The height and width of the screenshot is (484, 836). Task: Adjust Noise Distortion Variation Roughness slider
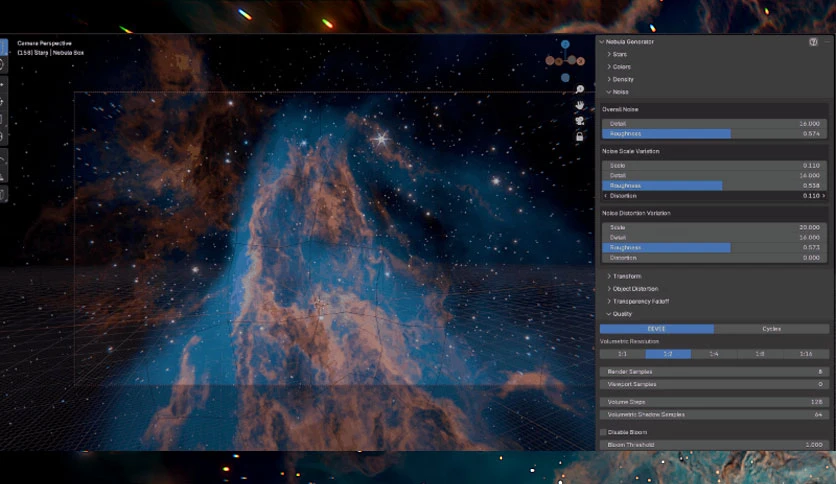click(x=714, y=247)
